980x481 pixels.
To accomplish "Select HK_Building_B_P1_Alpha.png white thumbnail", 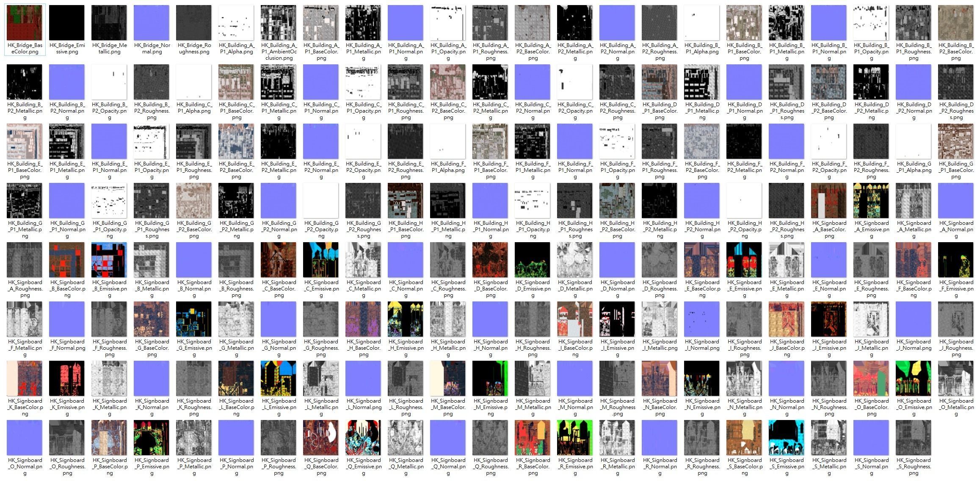I will point(702,23).
